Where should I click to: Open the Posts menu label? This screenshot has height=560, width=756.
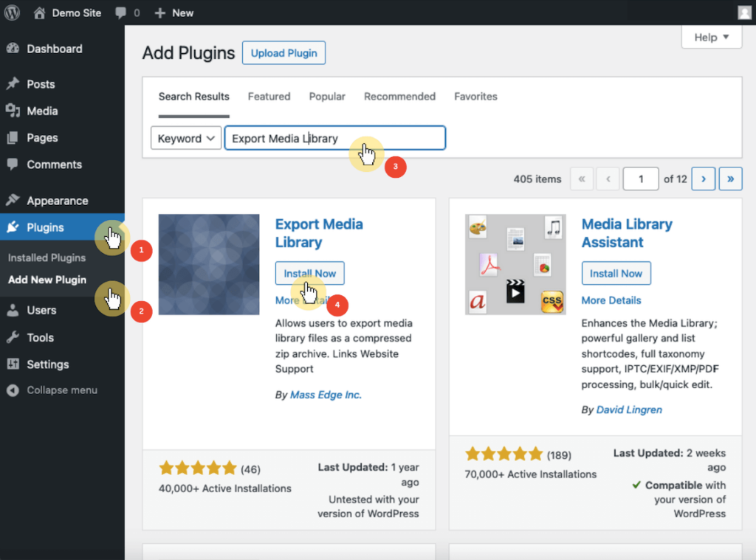(41, 84)
